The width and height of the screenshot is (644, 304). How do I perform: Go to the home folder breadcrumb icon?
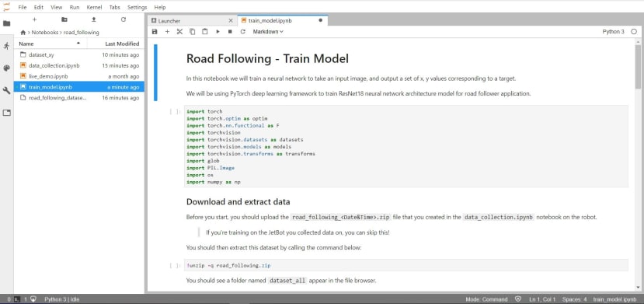click(23, 33)
